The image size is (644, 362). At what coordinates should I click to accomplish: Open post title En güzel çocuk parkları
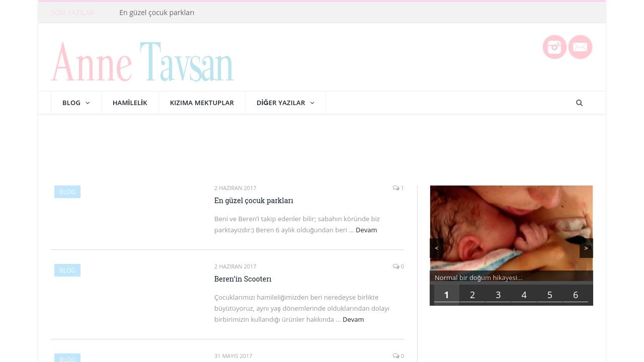click(254, 201)
